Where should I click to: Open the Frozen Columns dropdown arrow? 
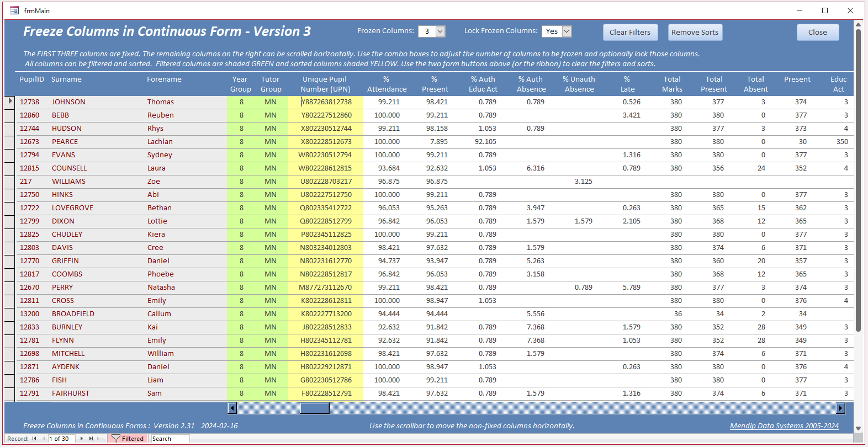click(441, 31)
